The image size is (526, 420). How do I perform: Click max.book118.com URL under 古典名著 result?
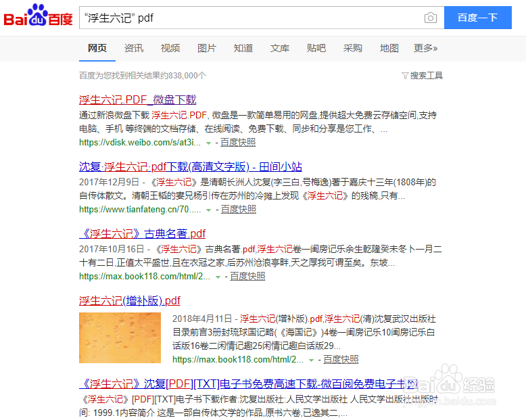pyautogui.click(x=145, y=276)
